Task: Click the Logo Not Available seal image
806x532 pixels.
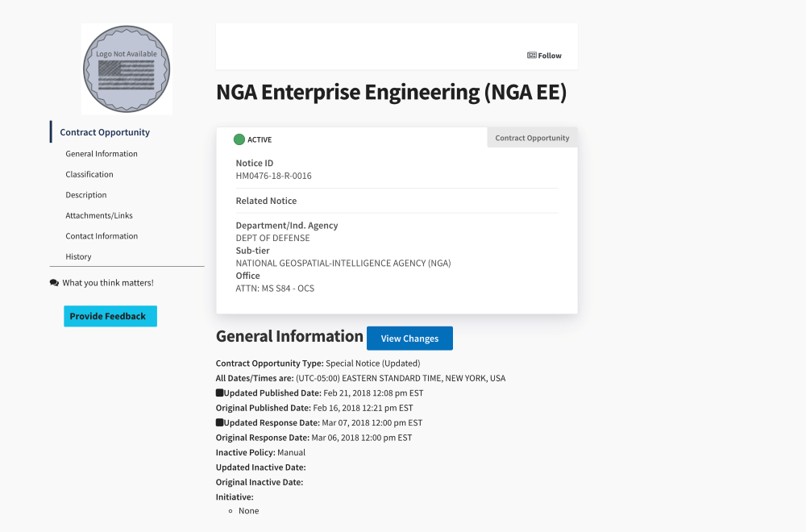Action: point(127,69)
